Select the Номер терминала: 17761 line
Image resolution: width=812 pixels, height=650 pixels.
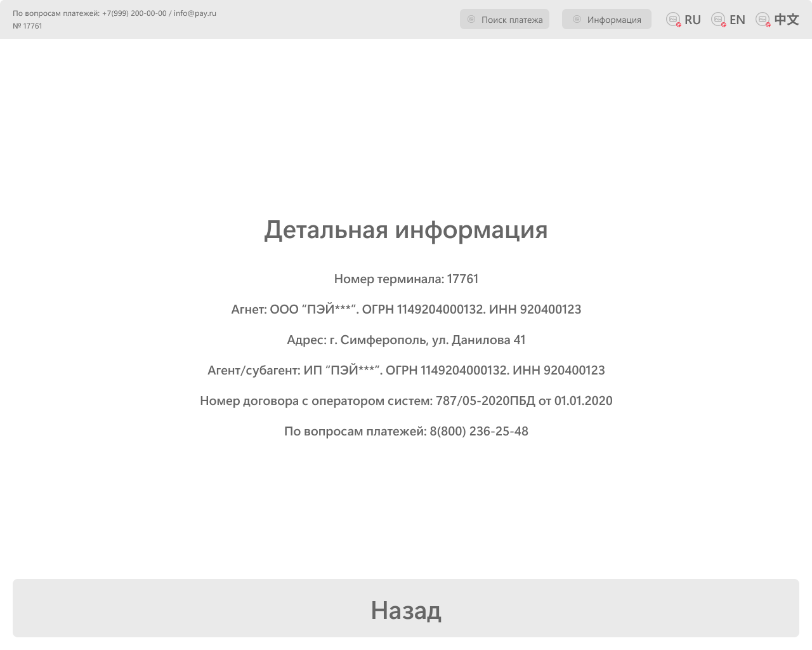[x=406, y=279]
